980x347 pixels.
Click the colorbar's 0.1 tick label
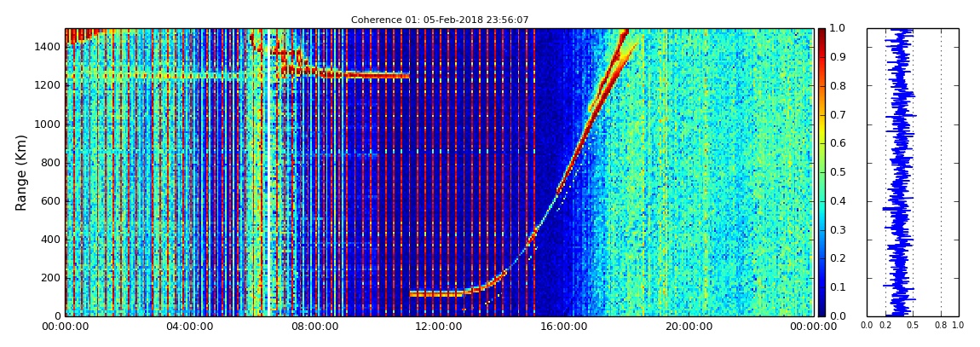839,287
